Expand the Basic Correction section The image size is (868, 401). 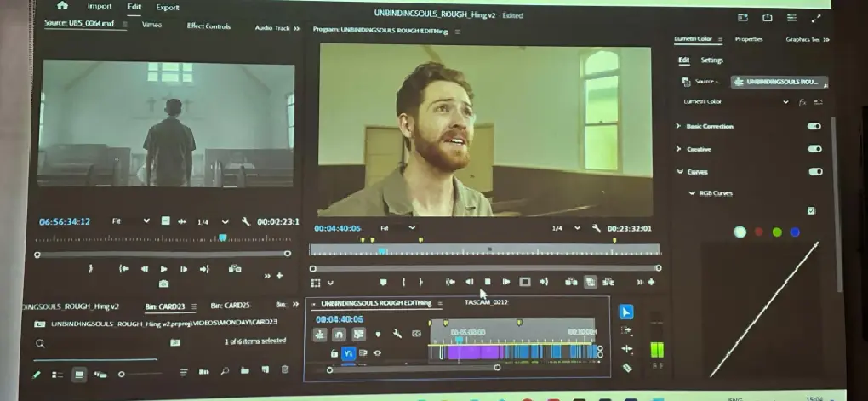pyautogui.click(x=678, y=126)
